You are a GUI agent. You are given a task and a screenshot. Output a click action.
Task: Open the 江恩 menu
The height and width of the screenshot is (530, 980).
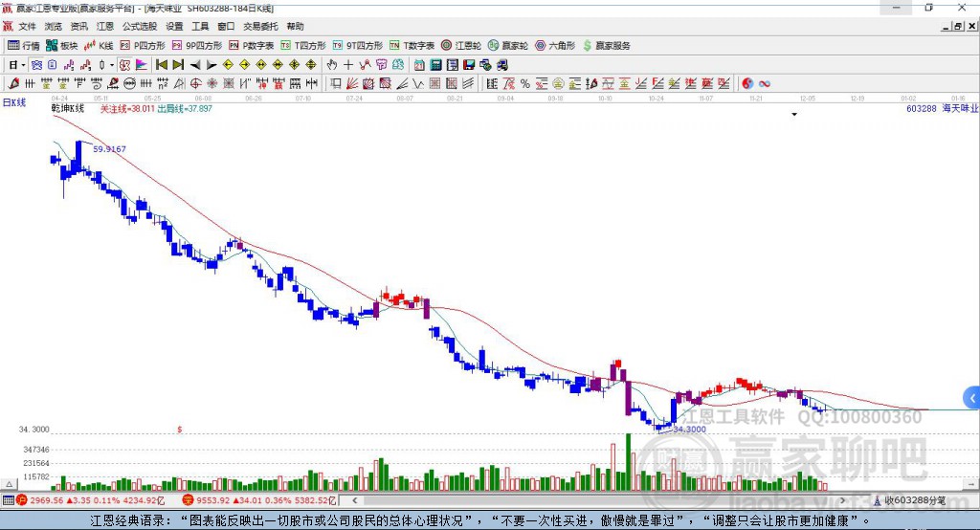tap(105, 26)
